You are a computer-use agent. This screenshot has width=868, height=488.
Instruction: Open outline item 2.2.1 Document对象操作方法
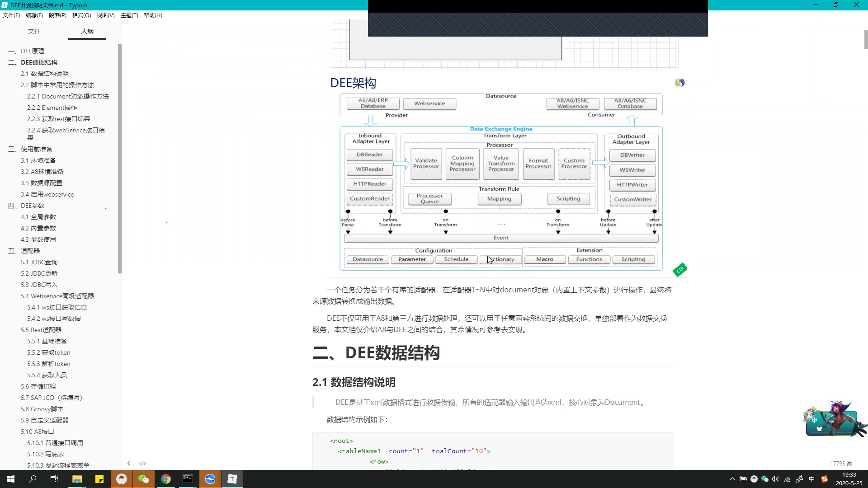click(68, 96)
